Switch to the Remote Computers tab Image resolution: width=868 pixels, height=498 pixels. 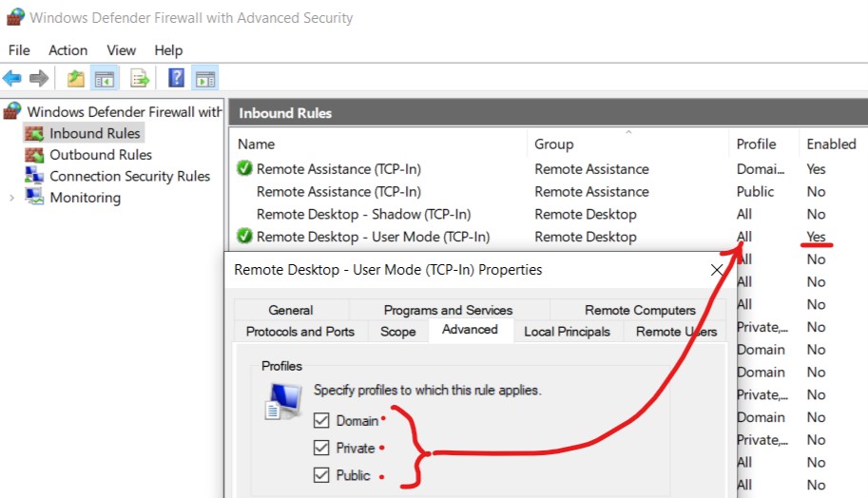(x=640, y=310)
